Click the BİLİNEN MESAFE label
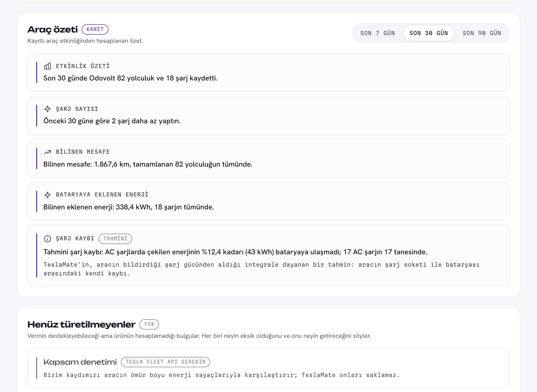The image size is (537, 392). click(x=83, y=152)
